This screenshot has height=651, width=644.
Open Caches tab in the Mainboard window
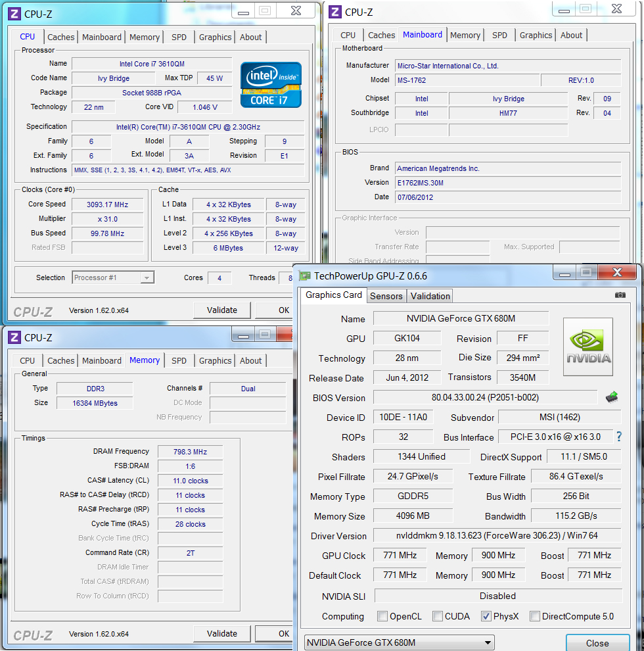(381, 36)
